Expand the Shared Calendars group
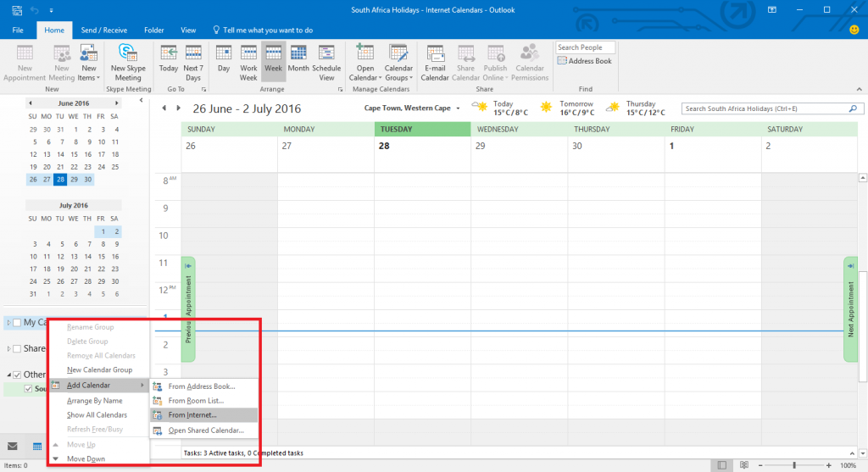 (x=8, y=348)
